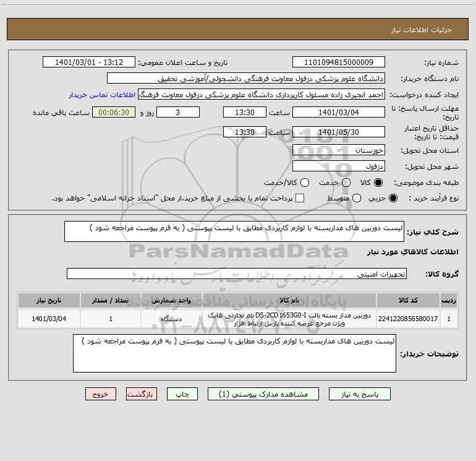Select the خدمت radio button
476x461 pixels.
coord(346,183)
